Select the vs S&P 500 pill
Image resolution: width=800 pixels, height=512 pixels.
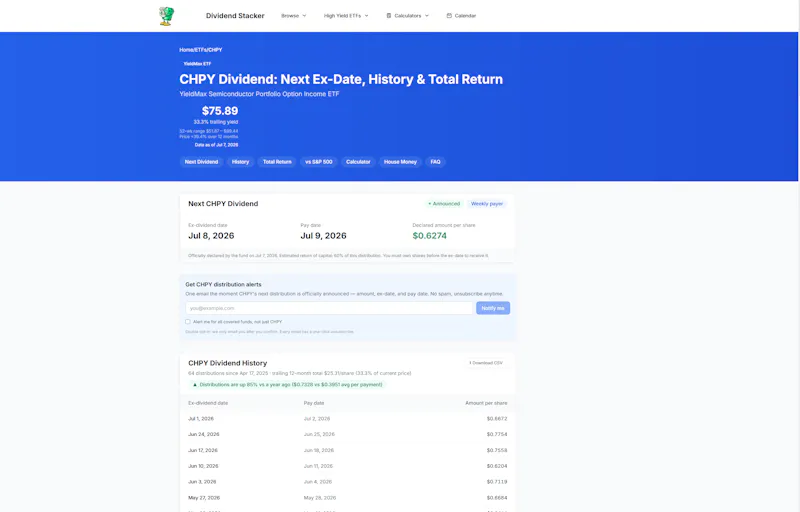(x=319, y=162)
